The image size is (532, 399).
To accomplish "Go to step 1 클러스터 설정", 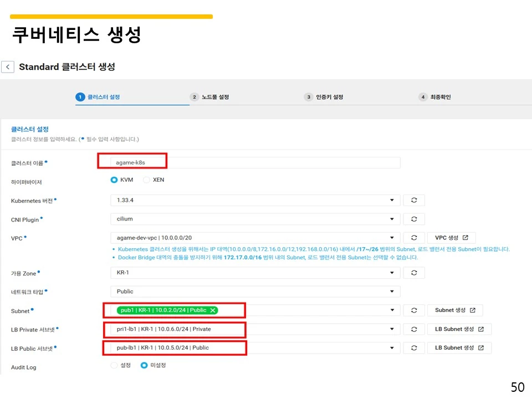I will [x=98, y=97].
